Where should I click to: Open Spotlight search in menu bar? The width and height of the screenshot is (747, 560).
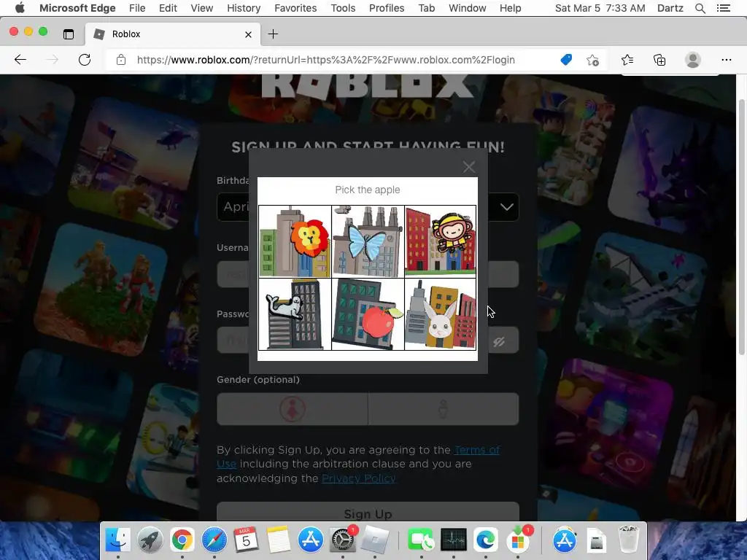pos(700,8)
